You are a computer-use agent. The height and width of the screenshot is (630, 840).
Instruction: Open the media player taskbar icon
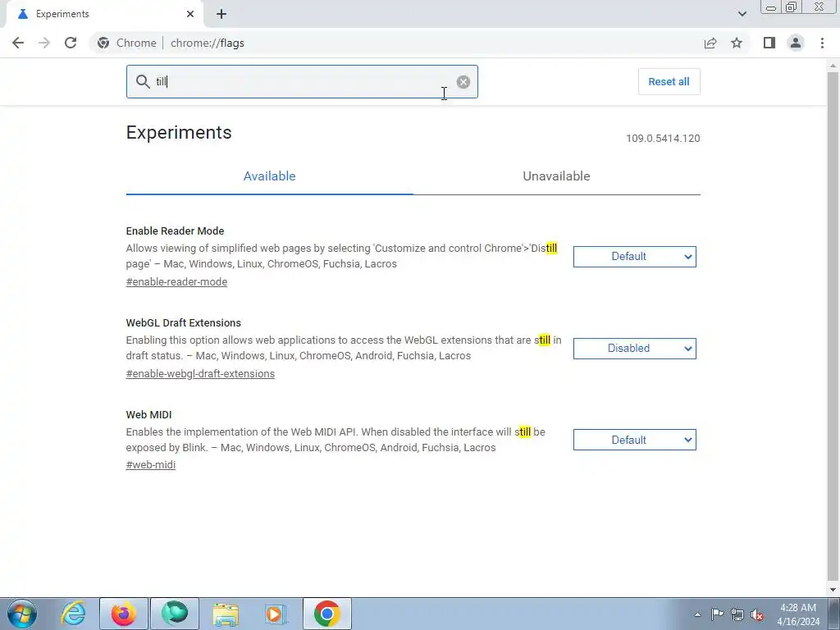point(276,614)
